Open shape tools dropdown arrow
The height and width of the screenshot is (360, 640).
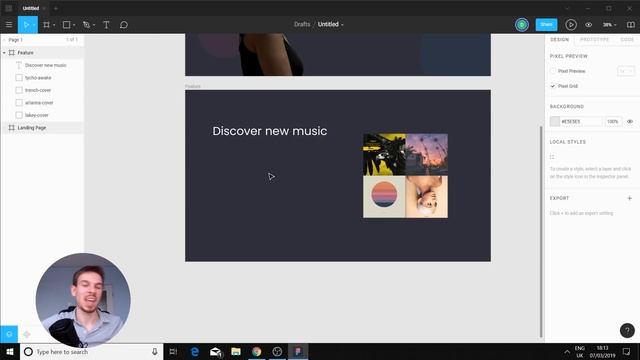[74, 25]
